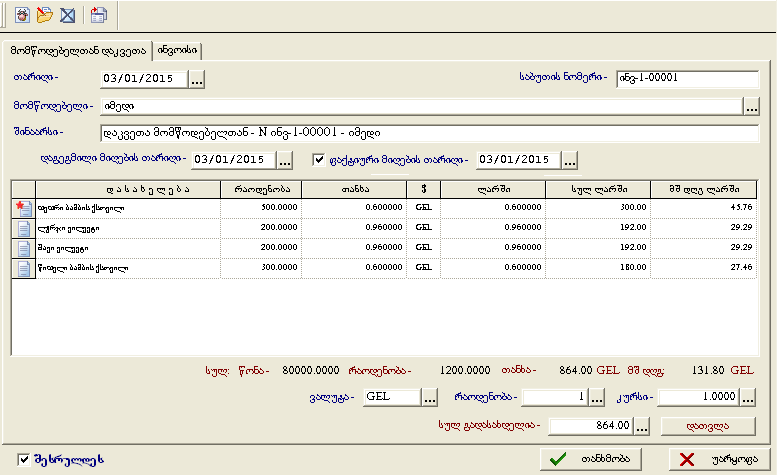The image size is (777, 475).
Task: Click the cow-face document icon in toolbar
Action: (x=22, y=15)
